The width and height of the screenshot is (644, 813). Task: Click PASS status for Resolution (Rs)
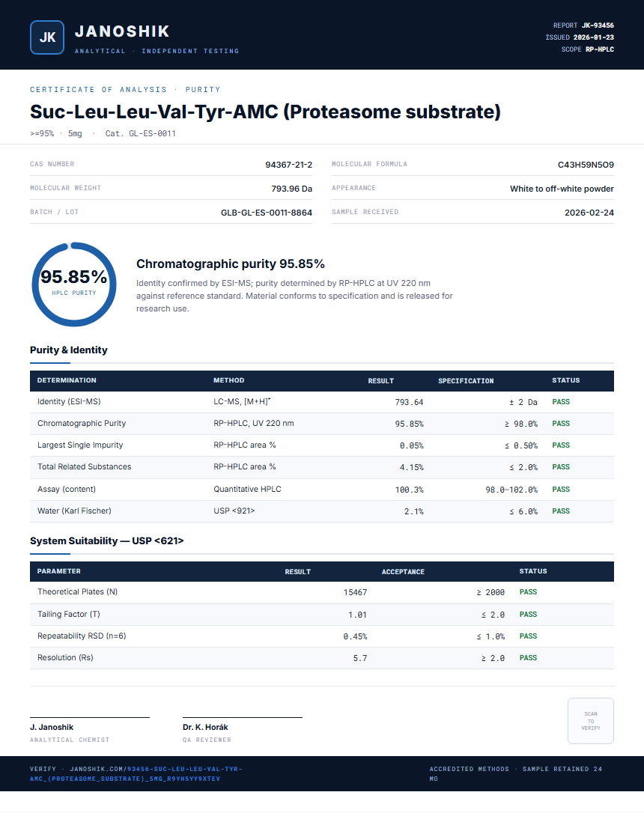[529, 658]
